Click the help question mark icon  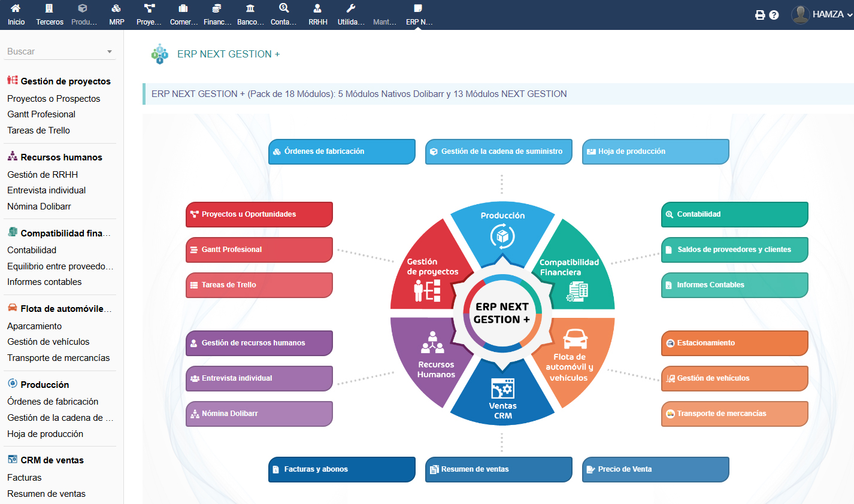774,15
